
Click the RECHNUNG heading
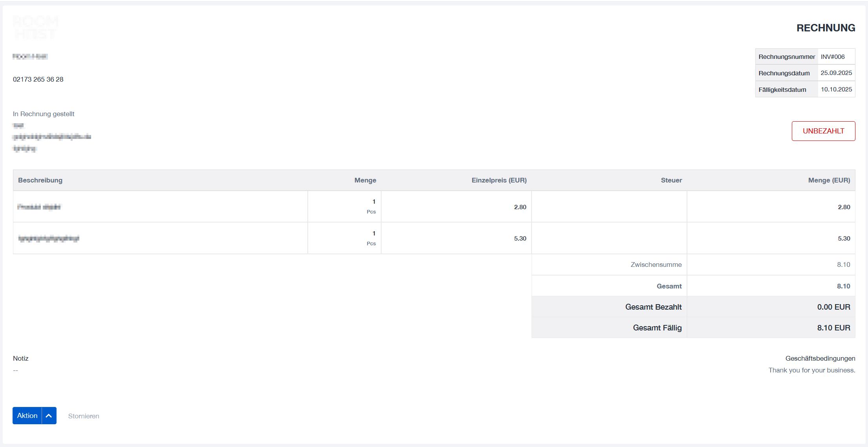(826, 28)
